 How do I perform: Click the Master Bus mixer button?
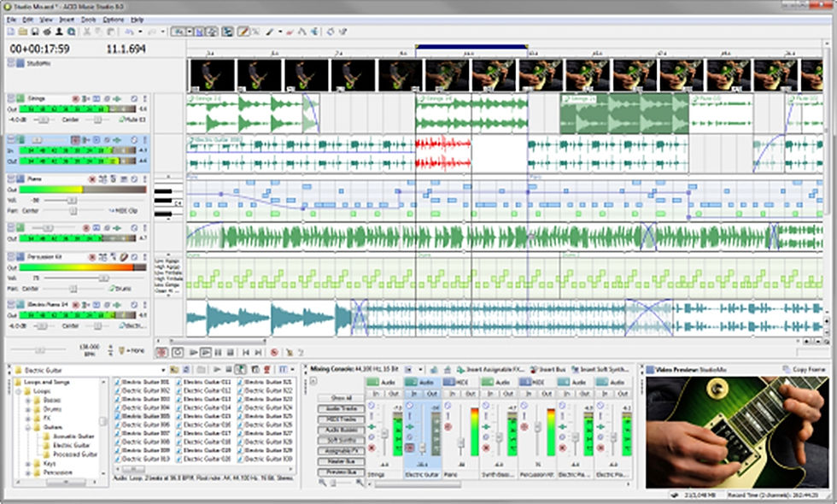pos(341,461)
